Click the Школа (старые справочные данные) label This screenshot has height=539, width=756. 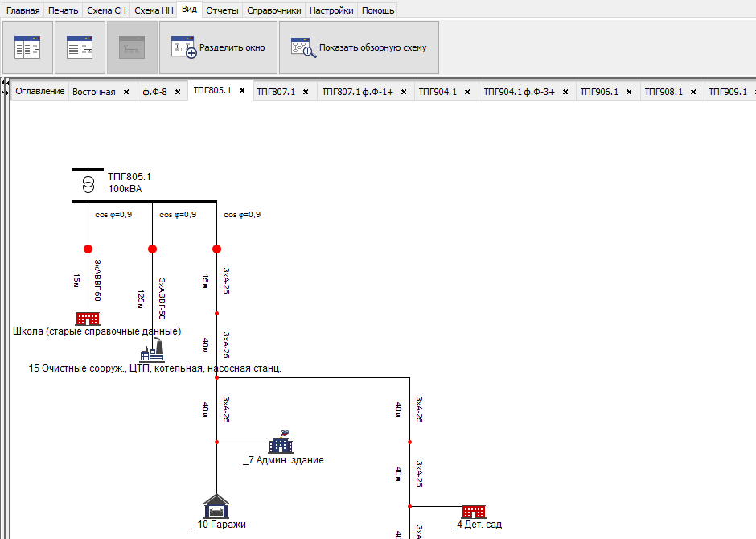97,331
